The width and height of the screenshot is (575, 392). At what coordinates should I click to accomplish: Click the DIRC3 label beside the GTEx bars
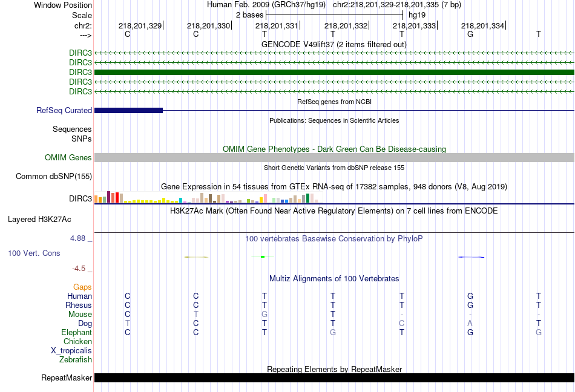coord(80,198)
